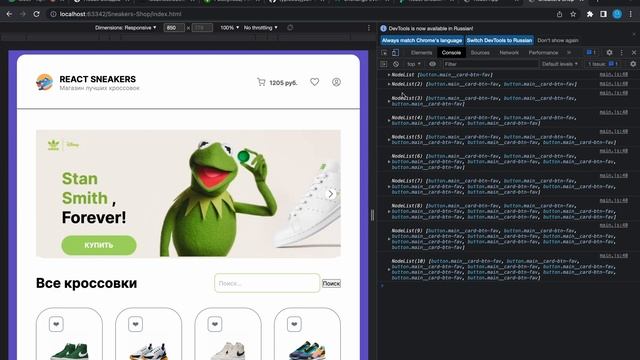Click the React Sneakers logo image
Screen dimensions: 640x360
(44, 82)
